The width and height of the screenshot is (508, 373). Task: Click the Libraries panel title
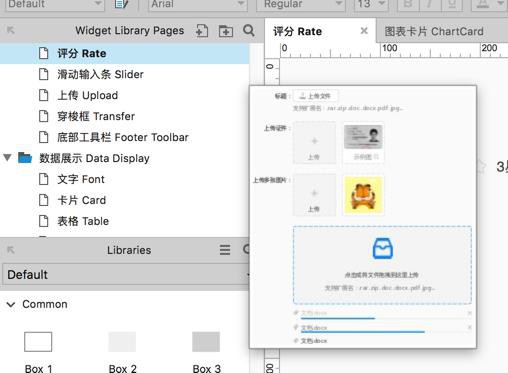[x=129, y=250]
